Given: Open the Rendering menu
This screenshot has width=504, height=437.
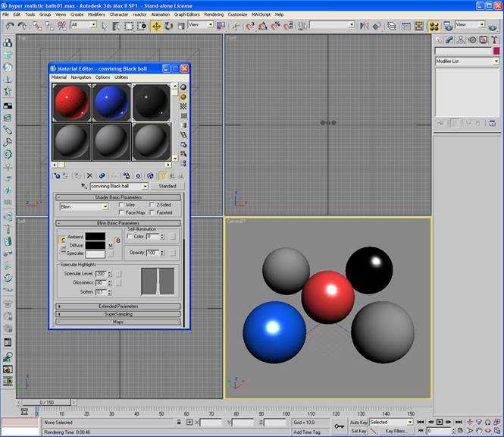Looking at the screenshot, I should pyautogui.click(x=214, y=14).
